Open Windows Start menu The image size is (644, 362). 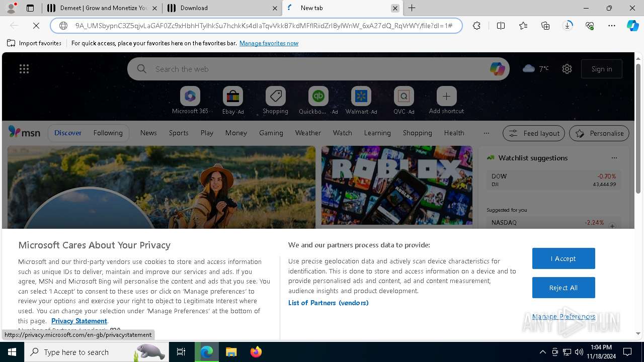(12, 352)
